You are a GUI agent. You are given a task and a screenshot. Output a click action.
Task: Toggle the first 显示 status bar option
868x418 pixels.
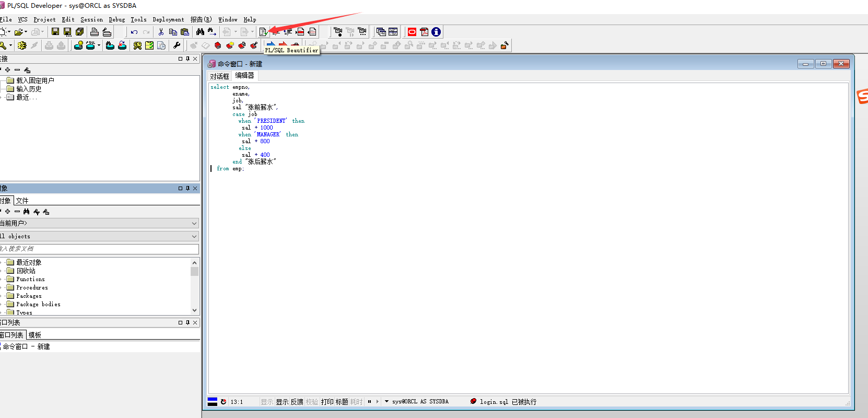pyautogui.click(x=267, y=402)
